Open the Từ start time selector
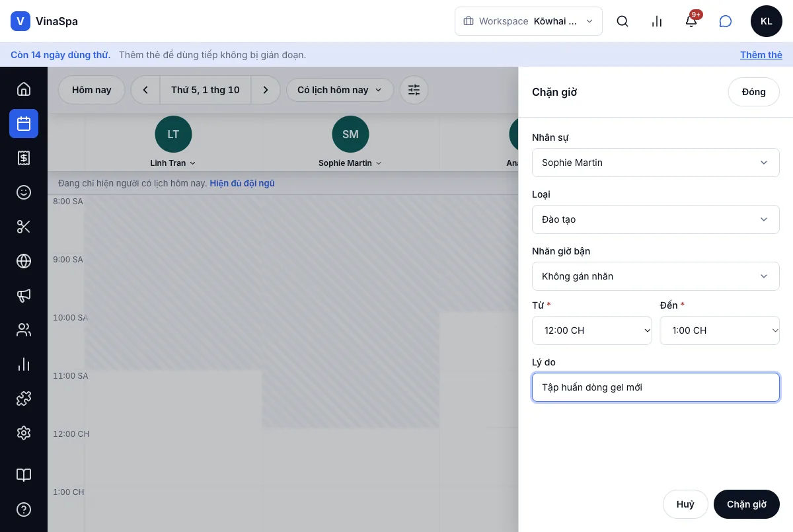 [x=591, y=330]
